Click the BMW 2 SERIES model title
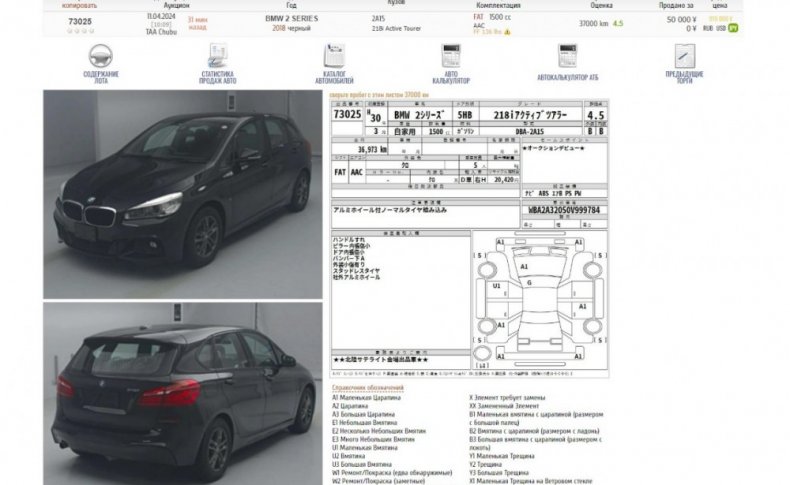 coord(292,18)
